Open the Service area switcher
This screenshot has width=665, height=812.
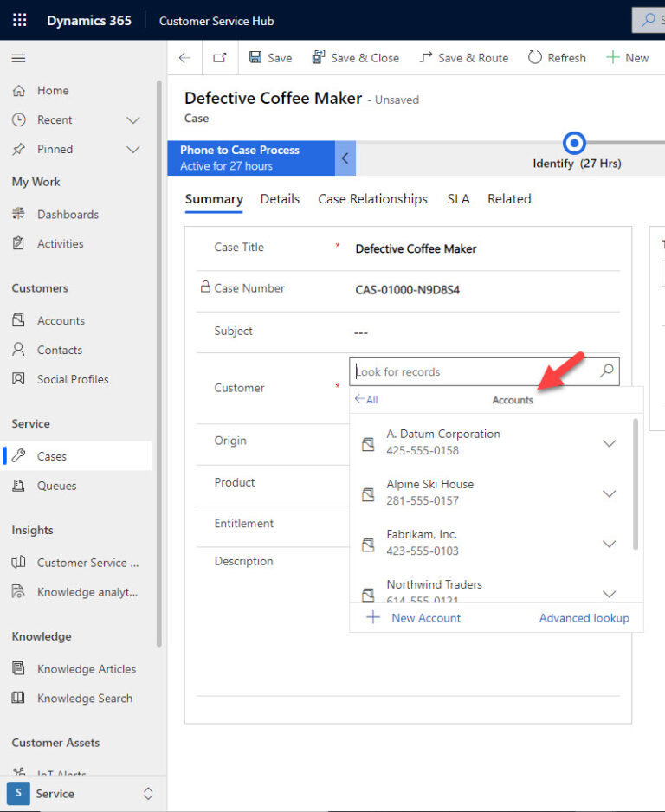[x=83, y=793]
